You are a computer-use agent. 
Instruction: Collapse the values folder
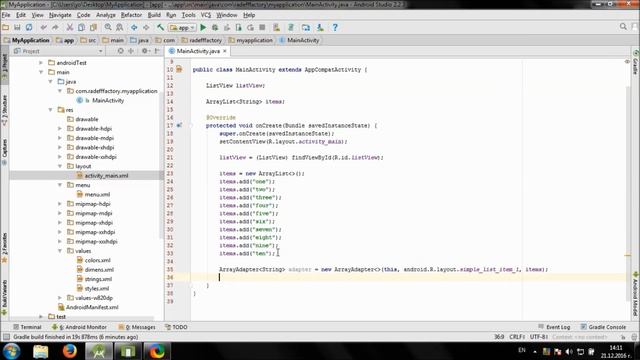(x=60, y=251)
